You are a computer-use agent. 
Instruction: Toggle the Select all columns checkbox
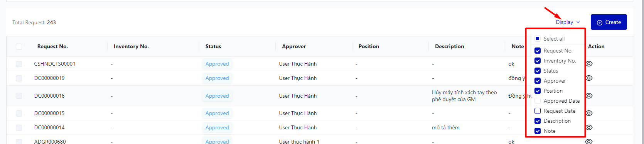pos(538,39)
